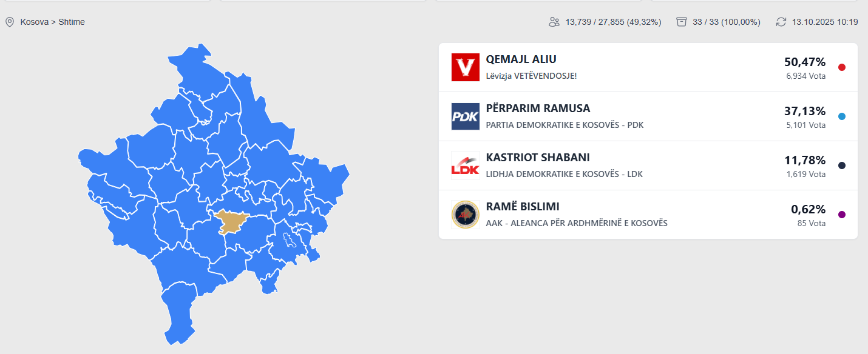Select candidate Përparim Ramusa
Viewport: 868px width, 354px height.
[538, 109]
